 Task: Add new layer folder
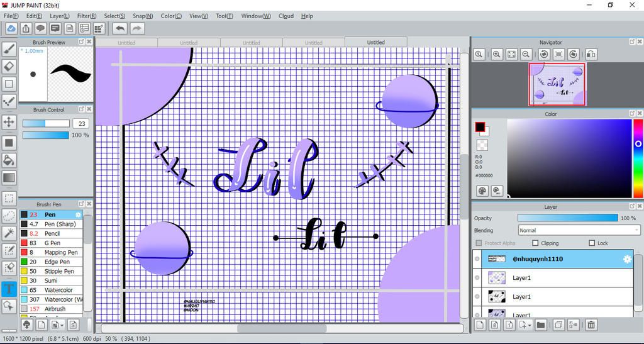(x=540, y=325)
